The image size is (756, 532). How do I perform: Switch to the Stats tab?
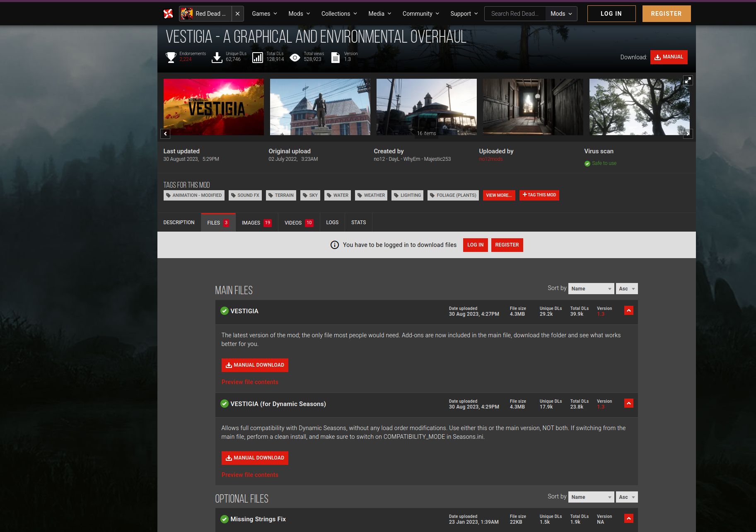[x=359, y=222]
